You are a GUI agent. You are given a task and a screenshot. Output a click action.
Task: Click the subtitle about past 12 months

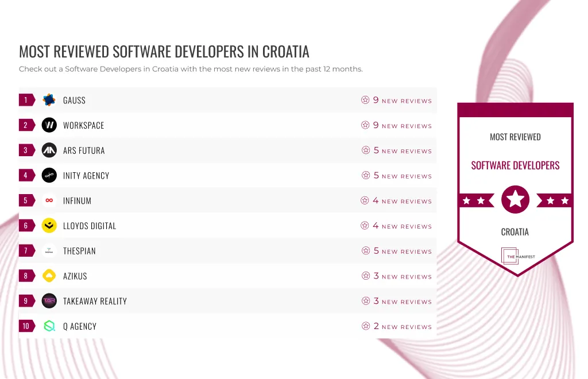(191, 69)
